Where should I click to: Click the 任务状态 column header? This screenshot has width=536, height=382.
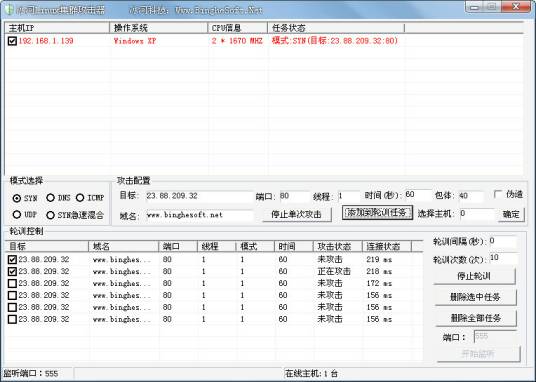coord(336,28)
